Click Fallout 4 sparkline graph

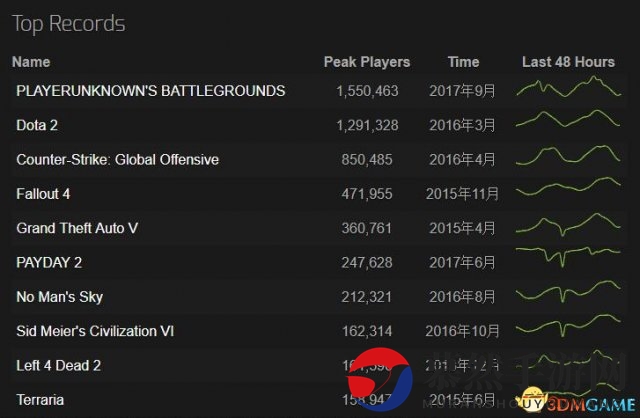[568, 192]
